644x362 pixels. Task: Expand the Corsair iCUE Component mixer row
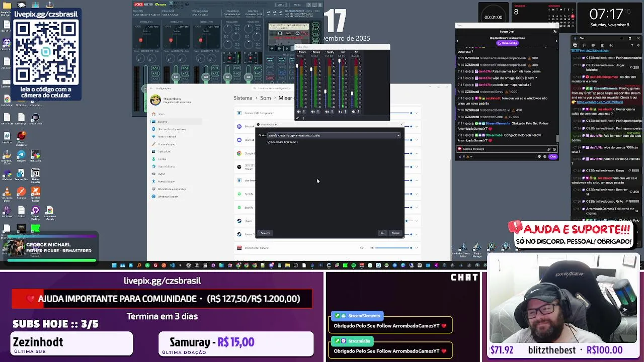pos(417,113)
